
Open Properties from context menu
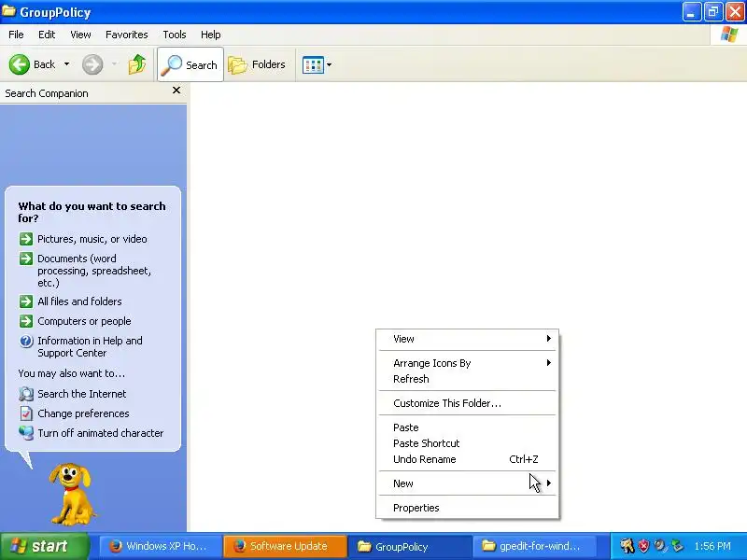click(x=467, y=508)
